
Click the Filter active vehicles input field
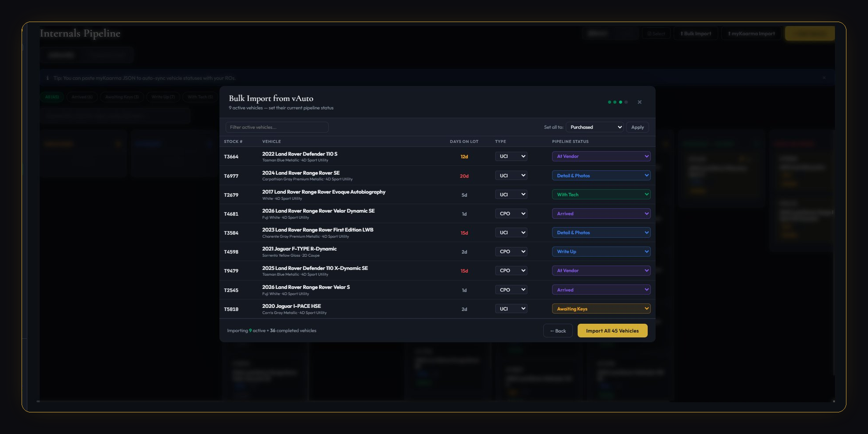tap(277, 127)
